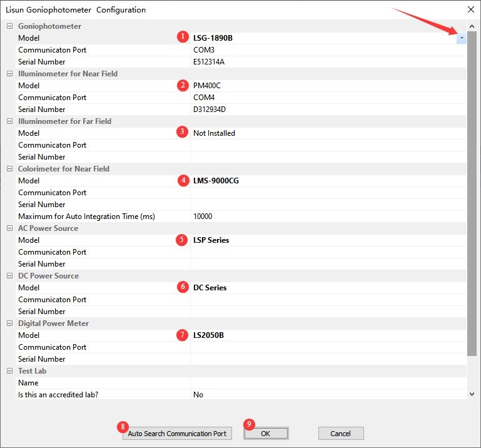Screen dimensions: 481x448
Task: Select the DC Power Source header
Action: (48, 276)
